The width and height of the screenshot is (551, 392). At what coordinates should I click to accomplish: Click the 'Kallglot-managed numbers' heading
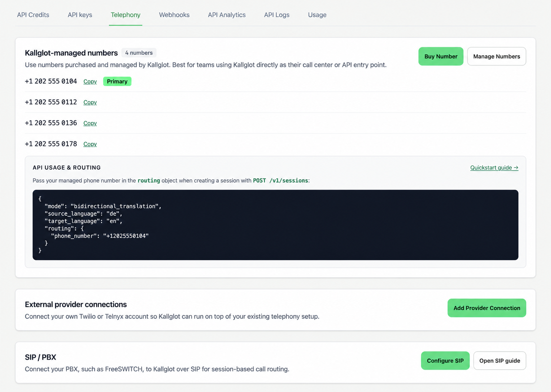tap(71, 53)
